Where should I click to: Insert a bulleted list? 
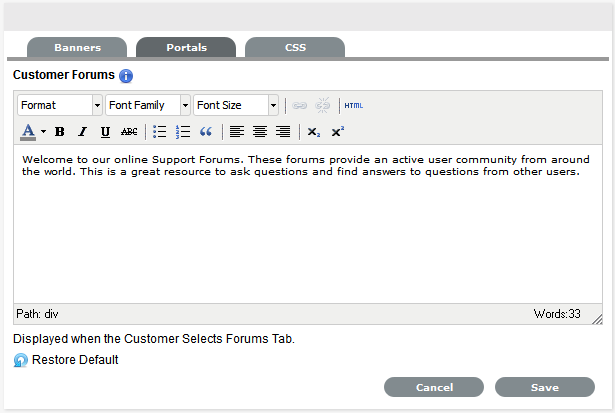[160, 131]
